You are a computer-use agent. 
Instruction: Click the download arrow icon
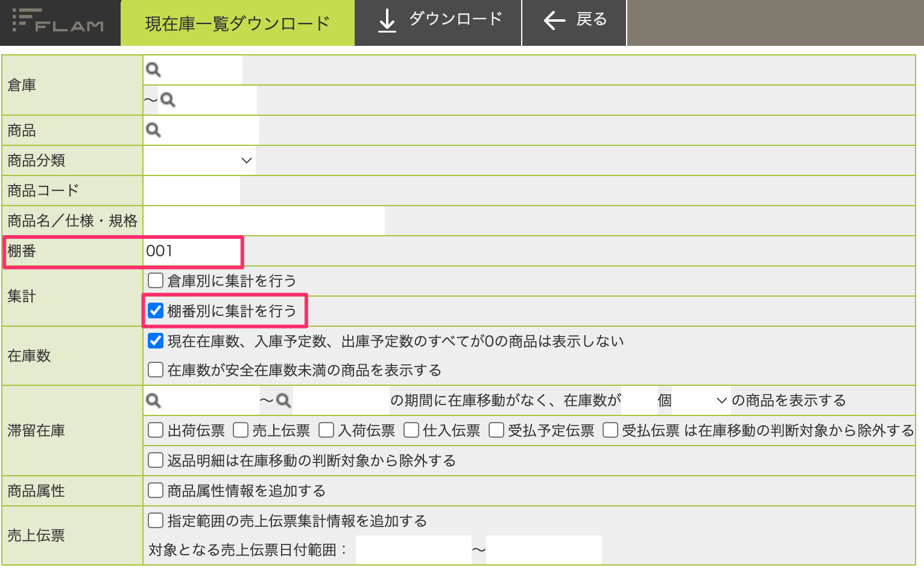coord(387,21)
